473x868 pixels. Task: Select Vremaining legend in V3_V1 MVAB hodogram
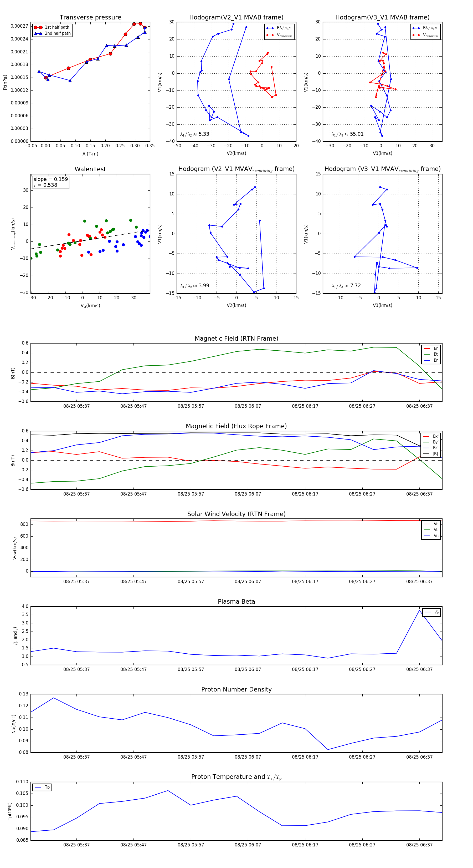point(425,35)
